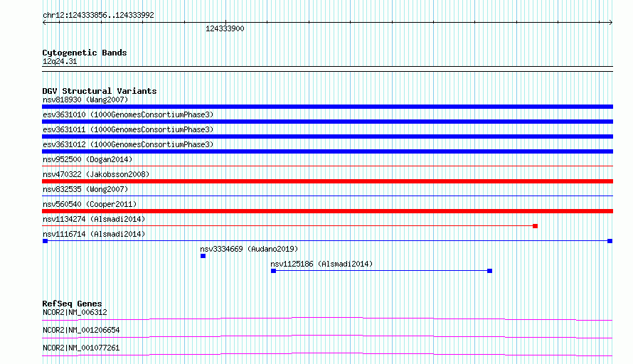Open variant nsv952500 (Dogan2014) label

[x=87, y=159]
